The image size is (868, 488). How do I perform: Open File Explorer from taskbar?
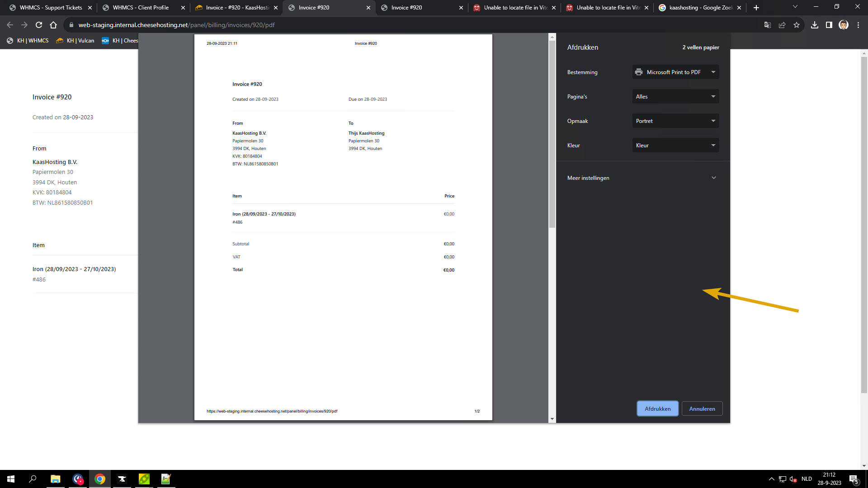pos(55,479)
